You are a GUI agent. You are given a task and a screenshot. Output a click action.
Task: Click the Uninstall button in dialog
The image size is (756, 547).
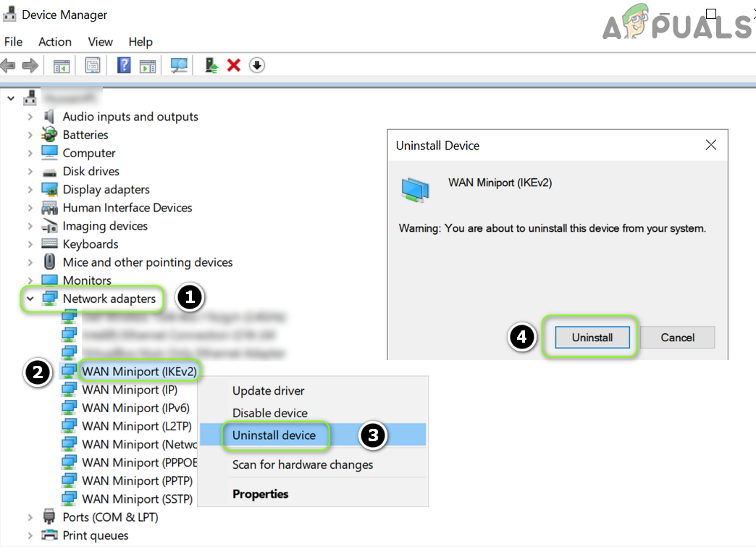click(x=592, y=337)
